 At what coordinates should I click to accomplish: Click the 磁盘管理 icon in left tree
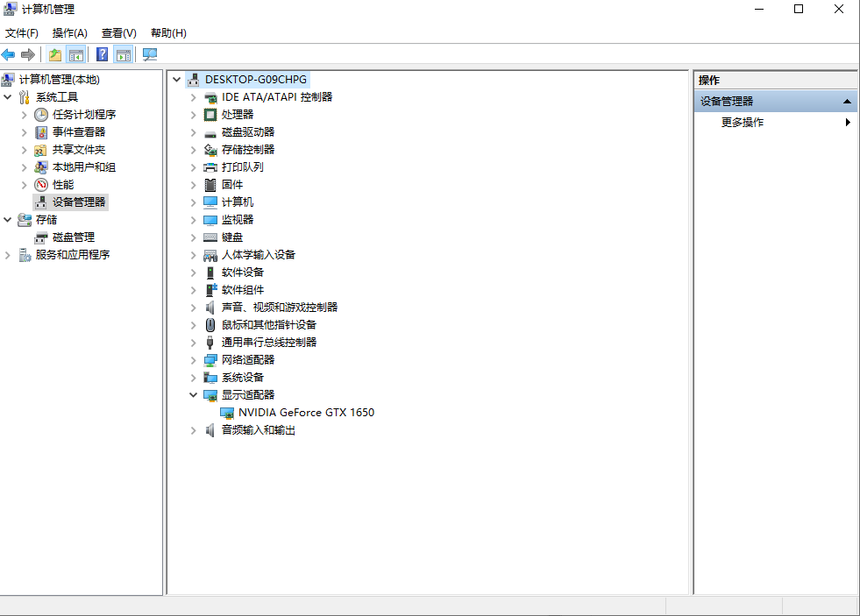tap(40, 237)
